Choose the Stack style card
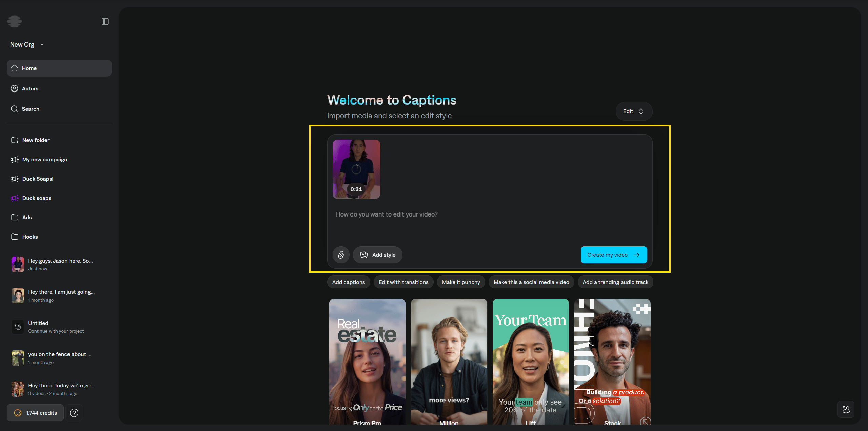 pos(612,361)
